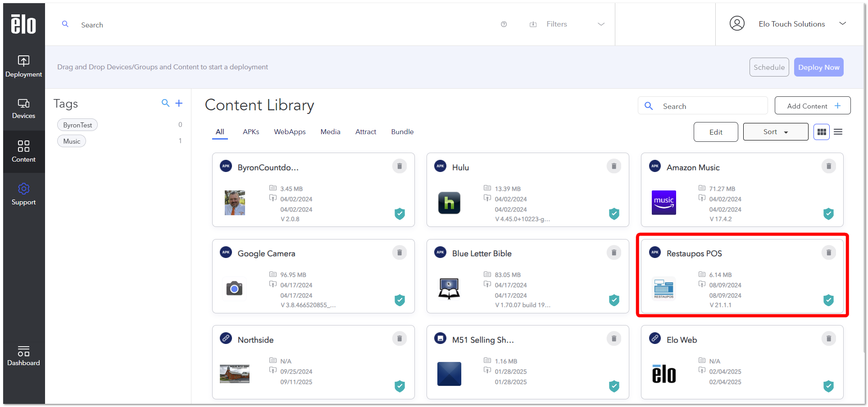Click the Google Camera shield badge

point(400,300)
